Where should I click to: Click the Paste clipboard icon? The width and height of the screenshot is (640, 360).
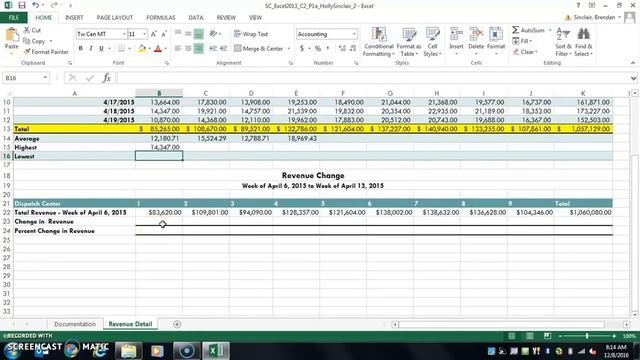(x=11, y=36)
